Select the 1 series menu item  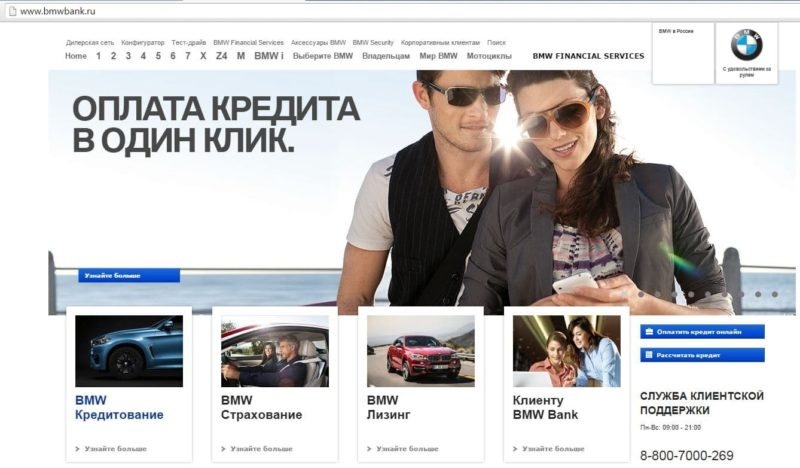(x=98, y=56)
